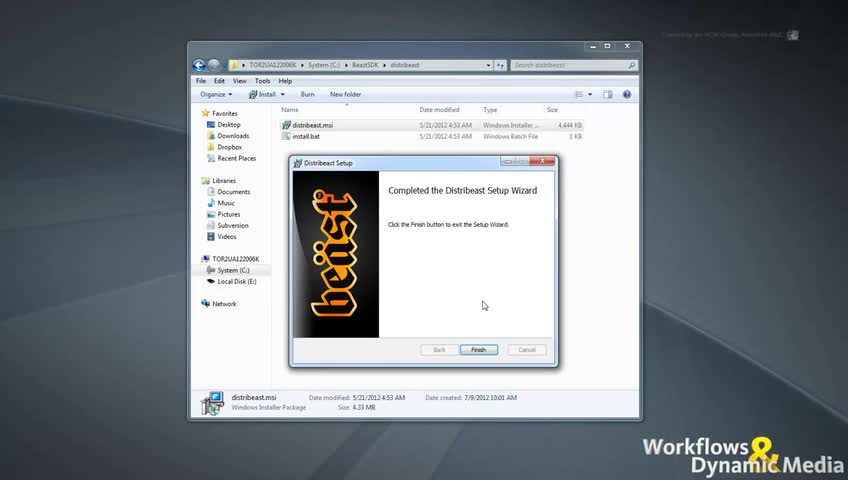Click TOR2UA122006K in the address breadcrumb
Viewport: 848px width, 480px height.
273,65
